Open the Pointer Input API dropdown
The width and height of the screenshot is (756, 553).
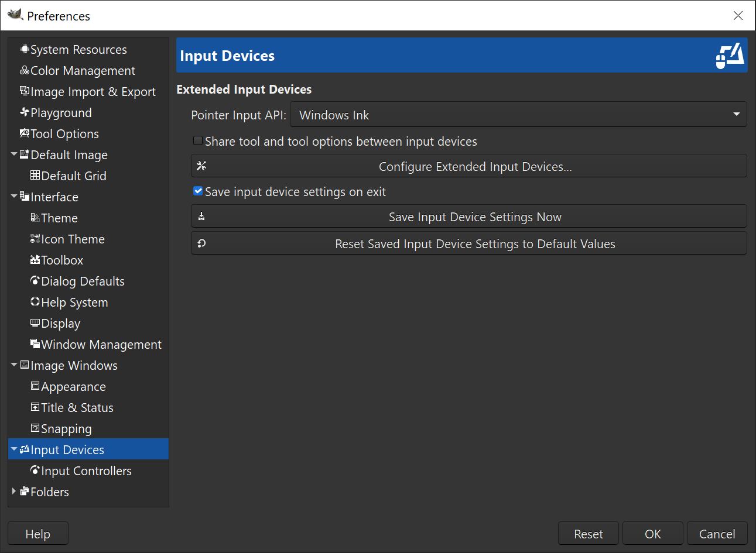[x=736, y=114]
